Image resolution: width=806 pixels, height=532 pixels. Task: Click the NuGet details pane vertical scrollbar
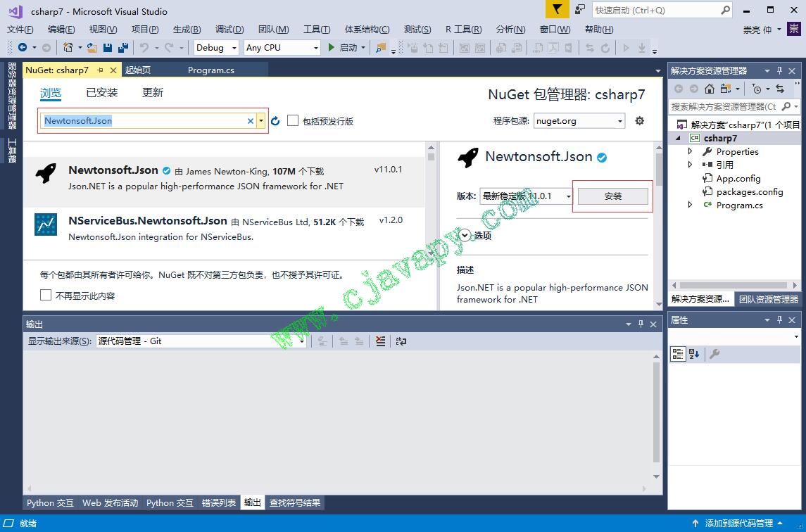pyautogui.click(x=659, y=169)
